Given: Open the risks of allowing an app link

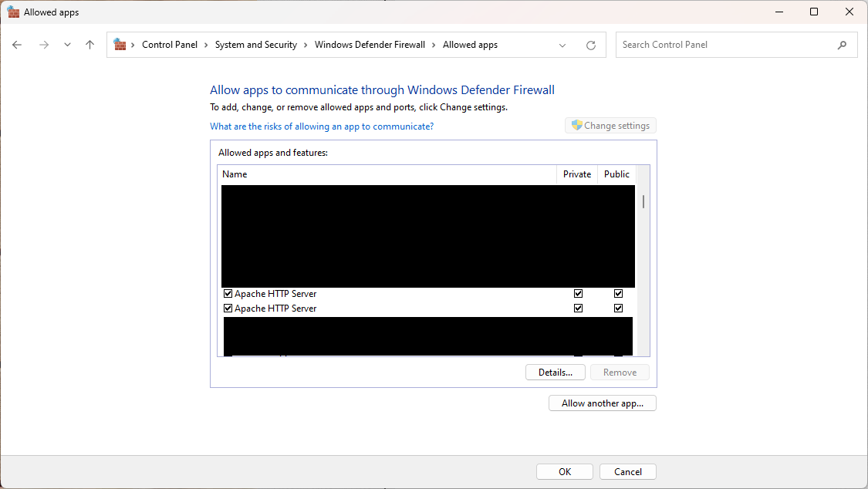Looking at the screenshot, I should 322,126.
